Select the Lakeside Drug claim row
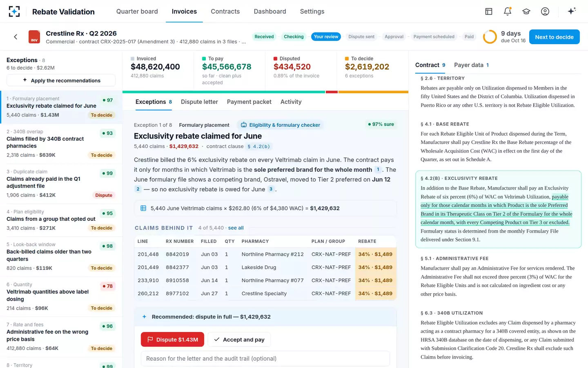The width and height of the screenshot is (588, 368). tap(265, 267)
